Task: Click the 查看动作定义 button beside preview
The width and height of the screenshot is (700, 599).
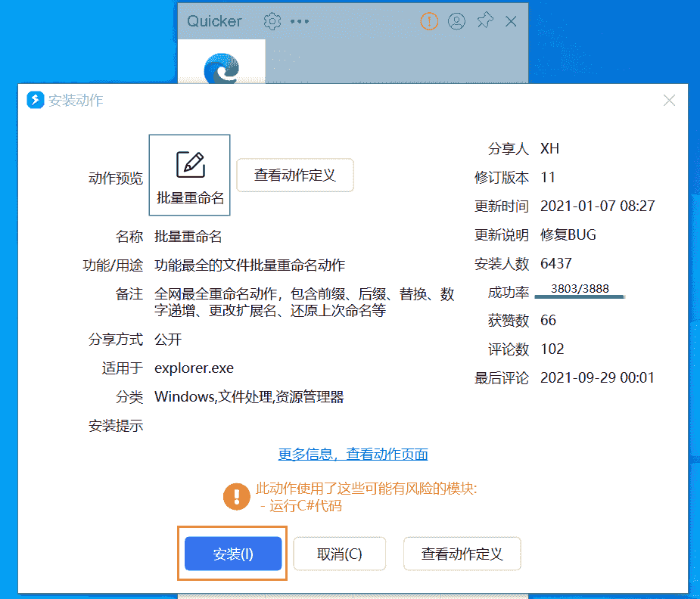Action: [x=295, y=175]
